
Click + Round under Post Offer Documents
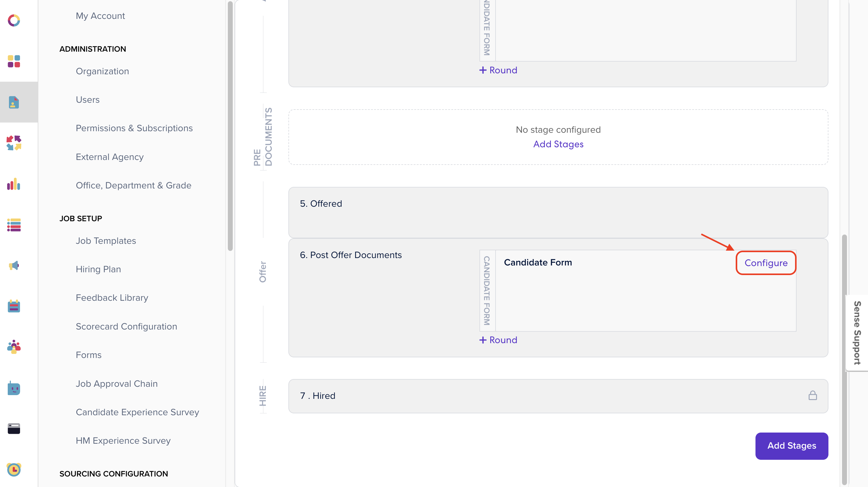coord(498,340)
